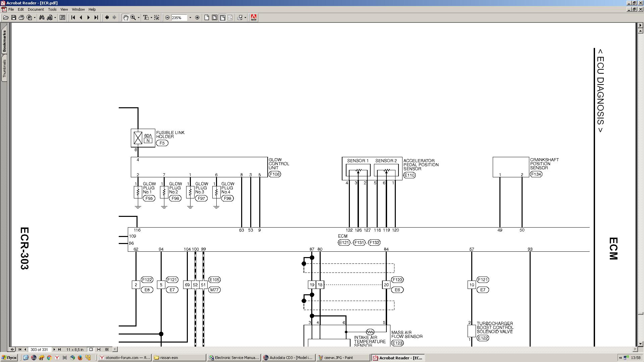This screenshot has height=362, width=644.
Task: Open the Tools menu
Action: (x=52, y=9)
